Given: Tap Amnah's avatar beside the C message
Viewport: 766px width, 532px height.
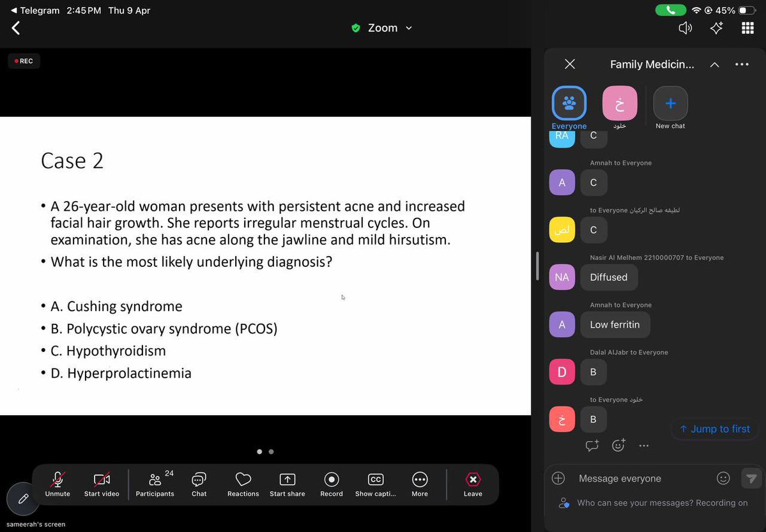Looking at the screenshot, I should [562, 183].
